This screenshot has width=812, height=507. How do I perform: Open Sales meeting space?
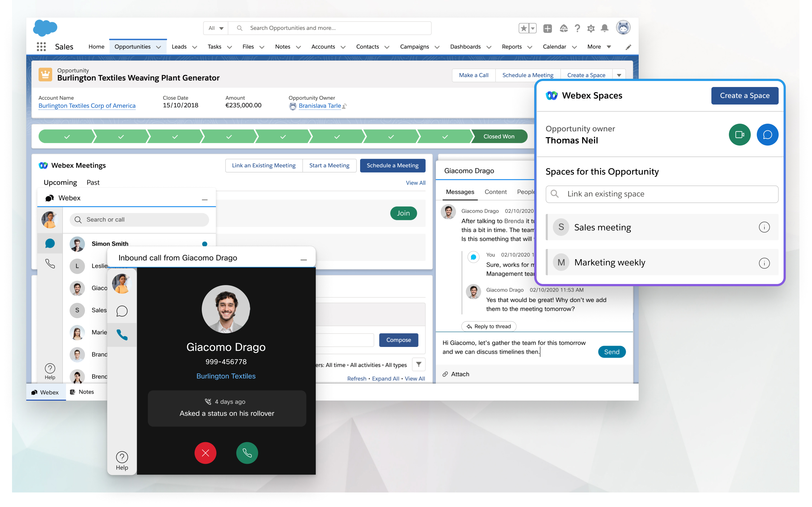662,227
